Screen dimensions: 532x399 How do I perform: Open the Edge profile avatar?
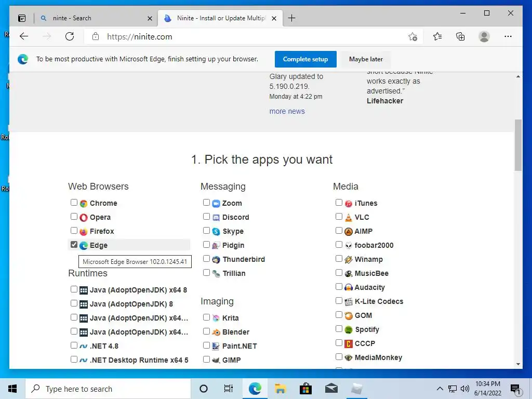click(x=484, y=36)
